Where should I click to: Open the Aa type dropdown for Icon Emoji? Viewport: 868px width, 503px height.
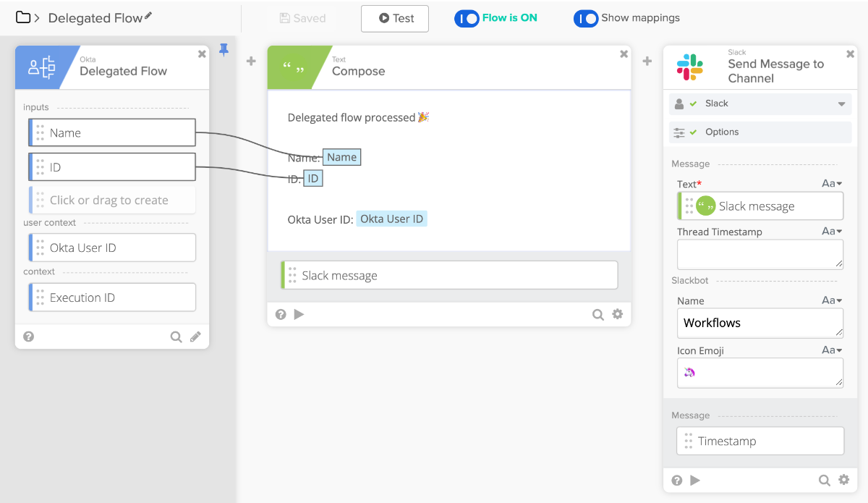pos(832,350)
